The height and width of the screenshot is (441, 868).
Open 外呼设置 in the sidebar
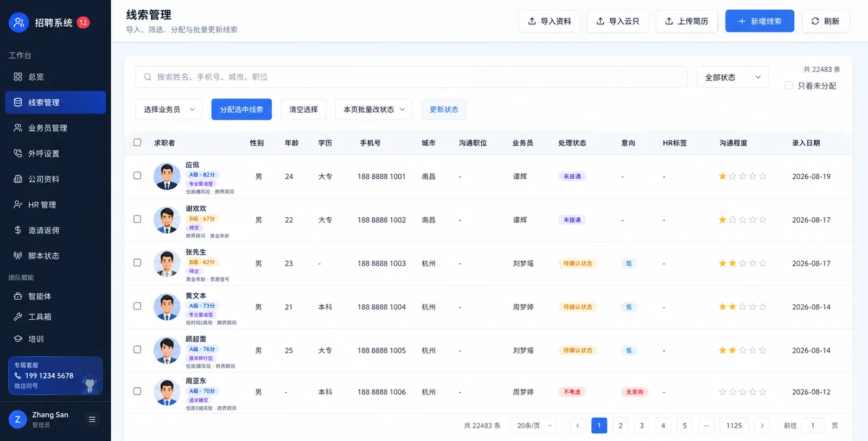(55, 153)
